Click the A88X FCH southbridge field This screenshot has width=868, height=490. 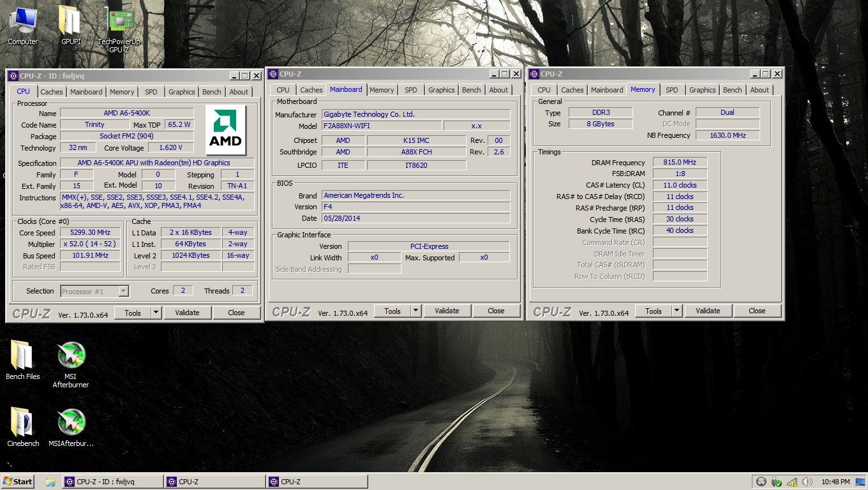click(x=416, y=152)
